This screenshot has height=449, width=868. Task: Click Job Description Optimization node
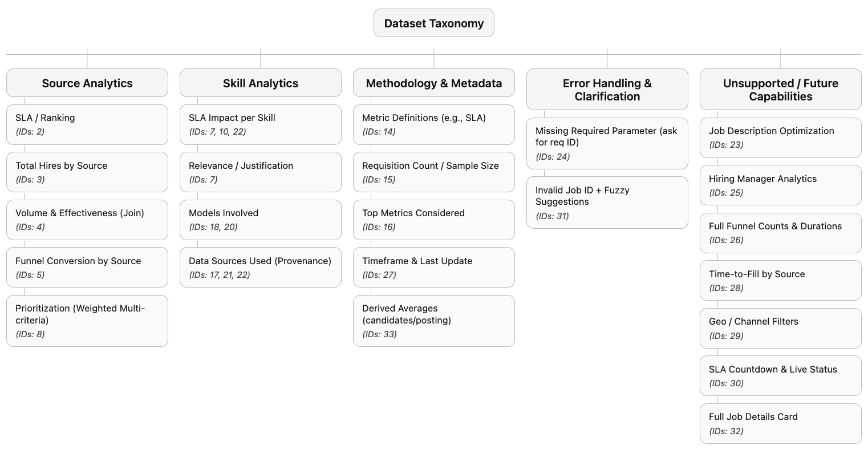781,137
